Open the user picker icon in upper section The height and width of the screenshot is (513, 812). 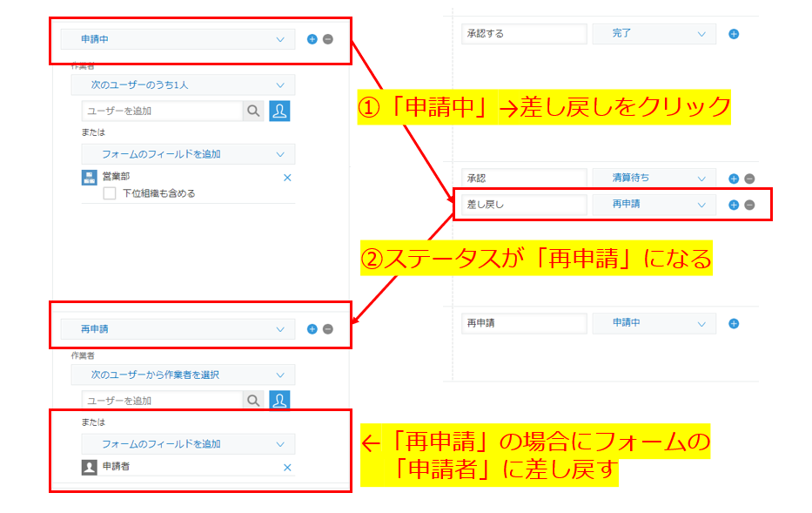click(x=279, y=111)
